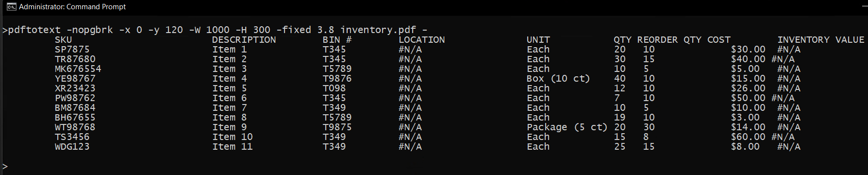The width and height of the screenshot is (868, 175).
Task: Click the Administrator: Command Prompt window title
Action: click(72, 7)
